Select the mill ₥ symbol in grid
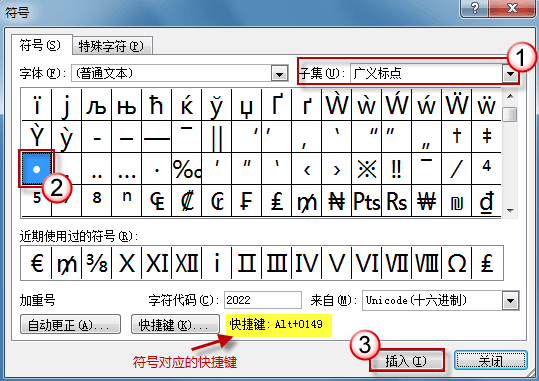 [307, 201]
